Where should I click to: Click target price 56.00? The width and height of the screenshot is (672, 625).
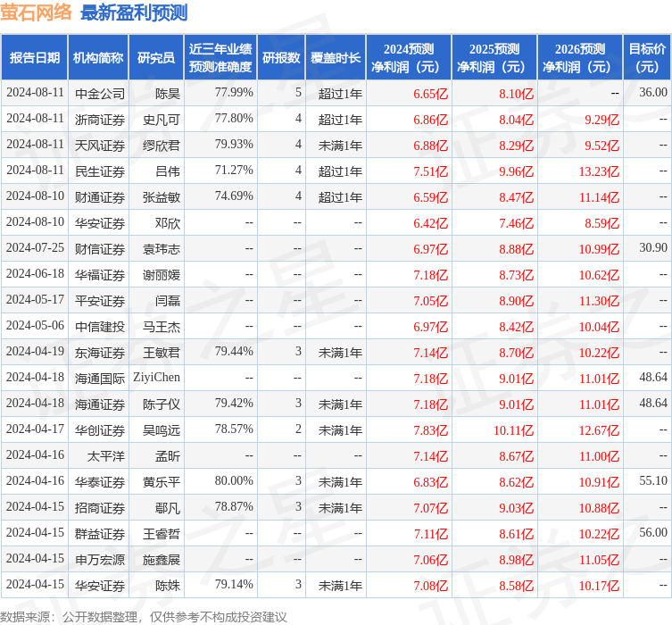click(653, 533)
